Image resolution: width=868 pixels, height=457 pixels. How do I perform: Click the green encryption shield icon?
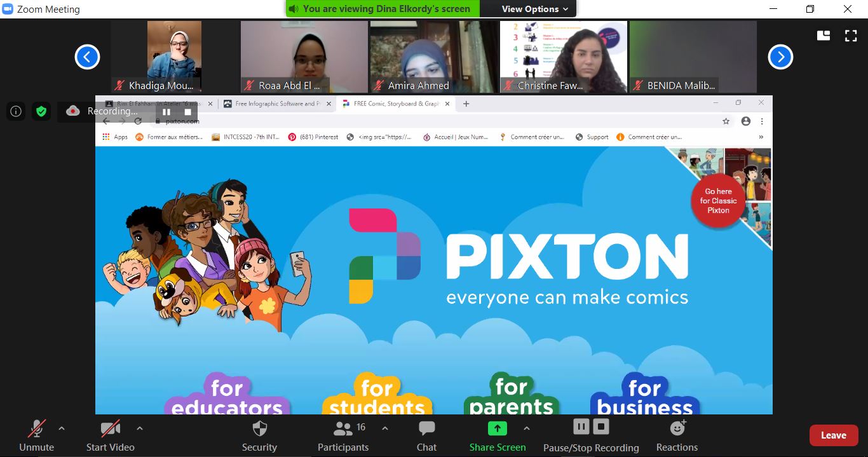tap(41, 111)
